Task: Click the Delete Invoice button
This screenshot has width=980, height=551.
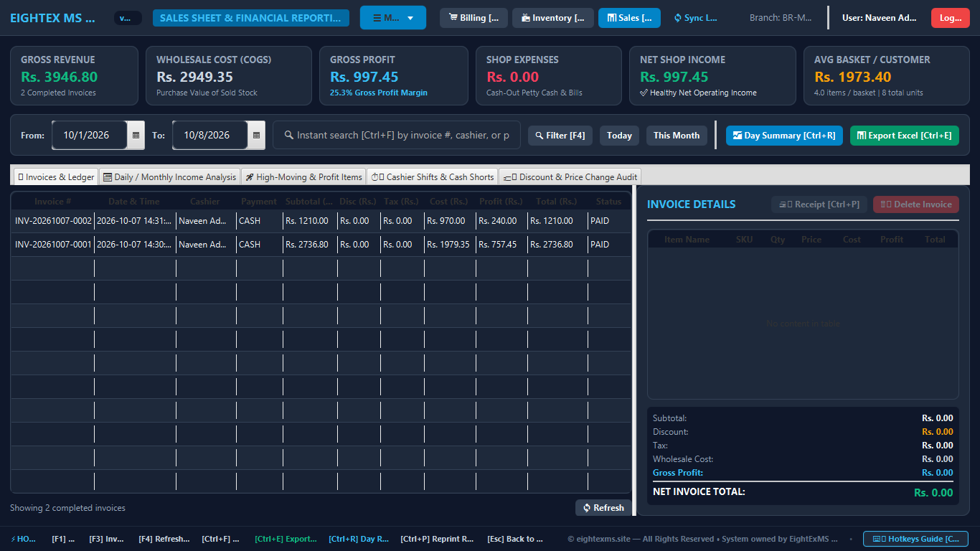Action: (x=916, y=204)
